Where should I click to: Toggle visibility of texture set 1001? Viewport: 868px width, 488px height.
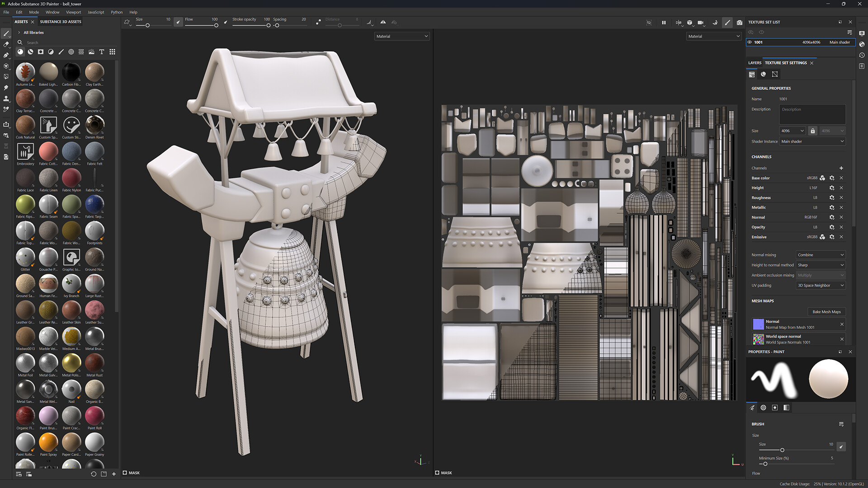[x=750, y=42]
